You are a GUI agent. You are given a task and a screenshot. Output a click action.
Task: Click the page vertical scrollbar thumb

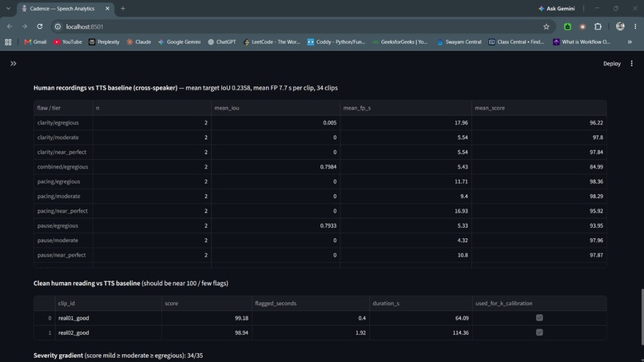tap(642, 316)
